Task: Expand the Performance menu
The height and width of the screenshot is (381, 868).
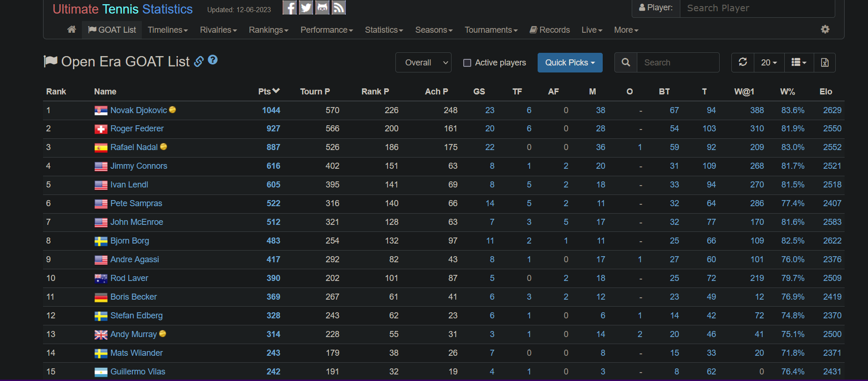Action: coord(327,30)
